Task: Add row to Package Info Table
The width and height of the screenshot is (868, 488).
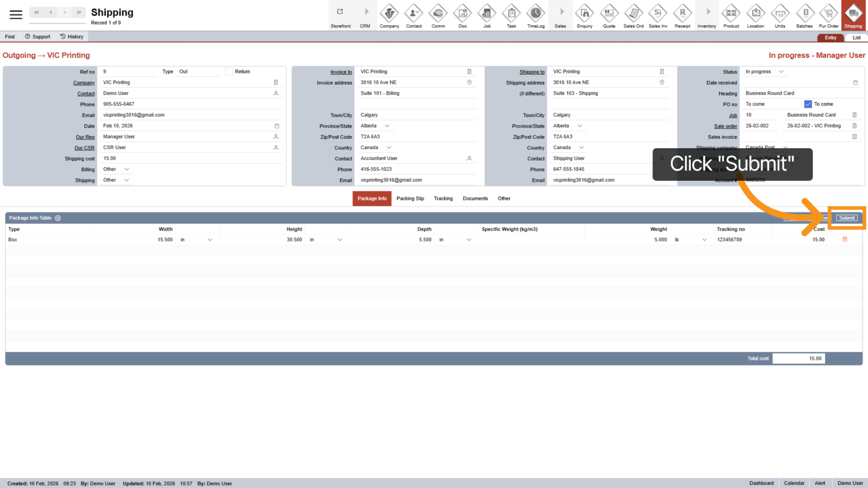Action: click(x=58, y=218)
